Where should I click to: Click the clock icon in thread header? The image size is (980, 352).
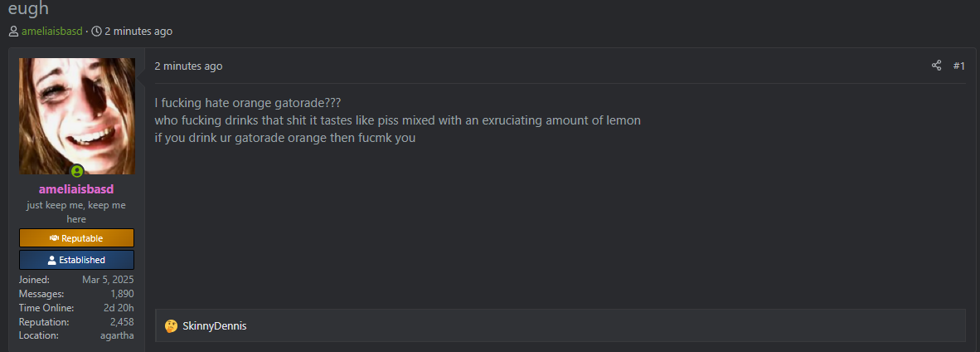[96, 32]
